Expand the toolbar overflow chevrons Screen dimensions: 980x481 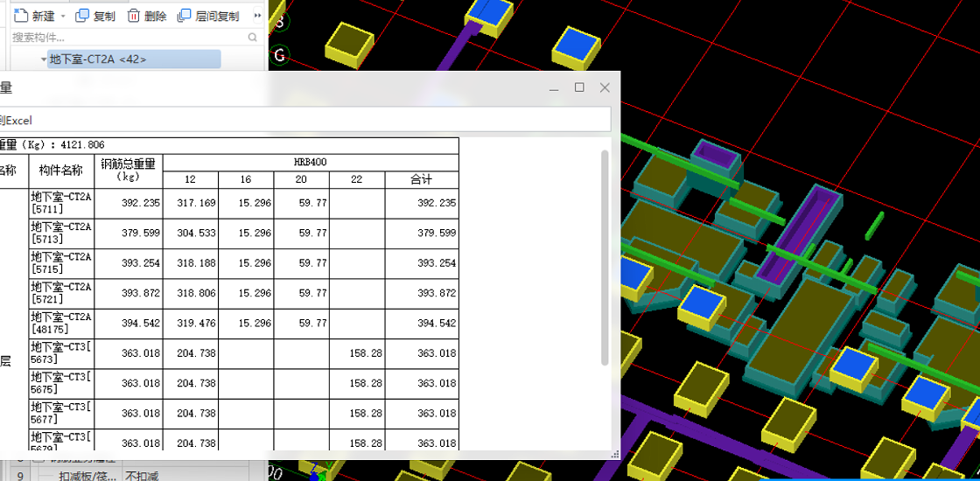(x=257, y=16)
